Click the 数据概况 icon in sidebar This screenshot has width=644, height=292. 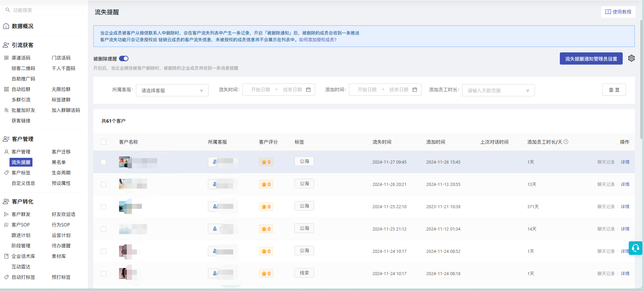[6, 26]
